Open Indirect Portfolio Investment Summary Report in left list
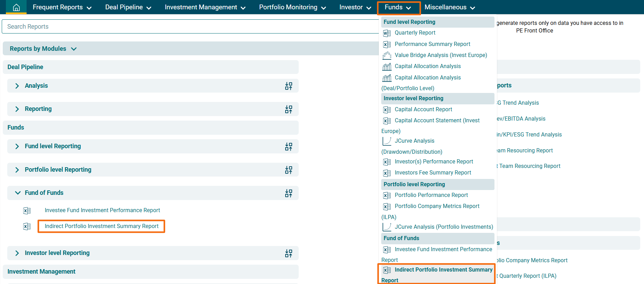 pyautogui.click(x=102, y=226)
